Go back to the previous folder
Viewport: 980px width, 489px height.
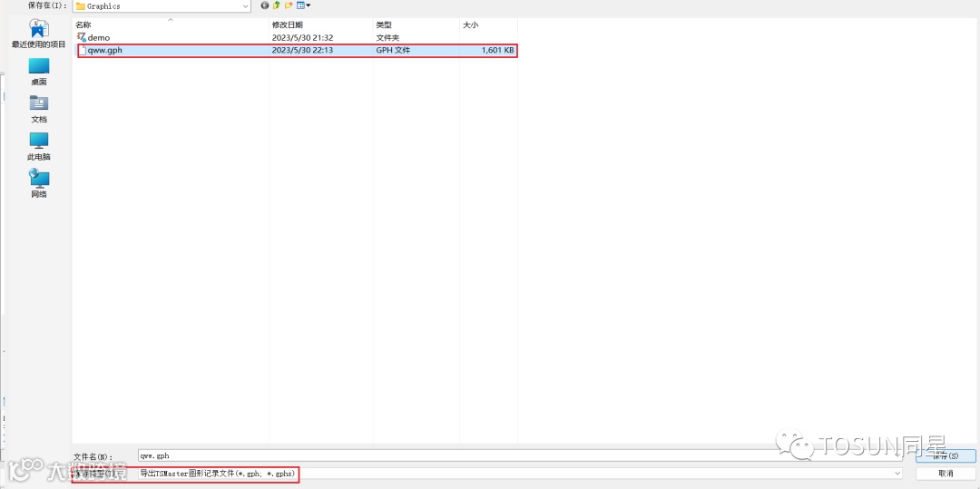[x=265, y=5]
